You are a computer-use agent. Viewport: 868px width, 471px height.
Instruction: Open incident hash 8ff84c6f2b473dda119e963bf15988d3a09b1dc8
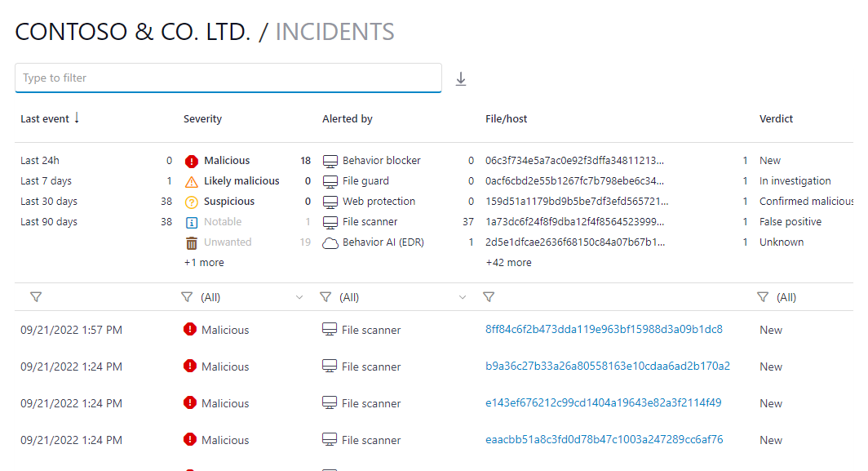pos(604,329)
